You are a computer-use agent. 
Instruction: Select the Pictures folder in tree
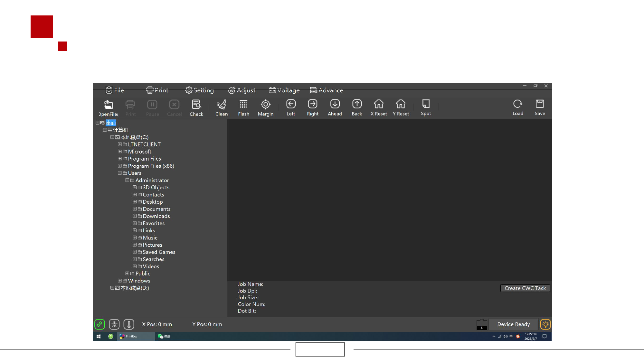tap(152, 245)
